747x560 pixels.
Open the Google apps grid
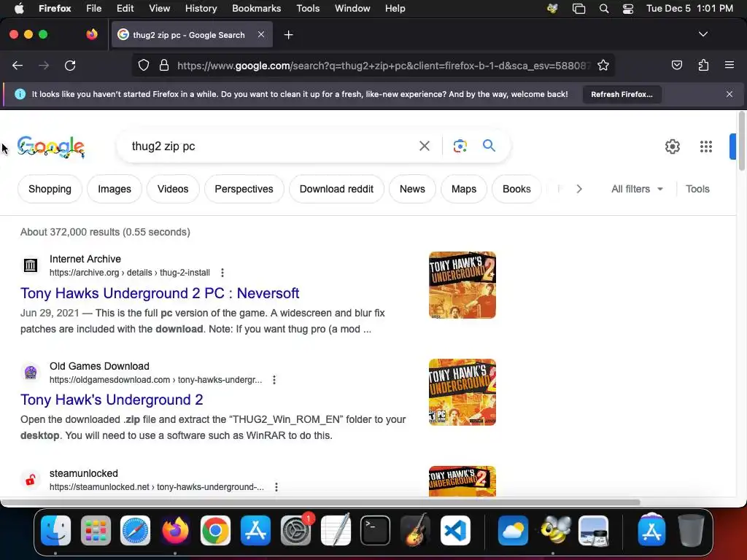706,146
